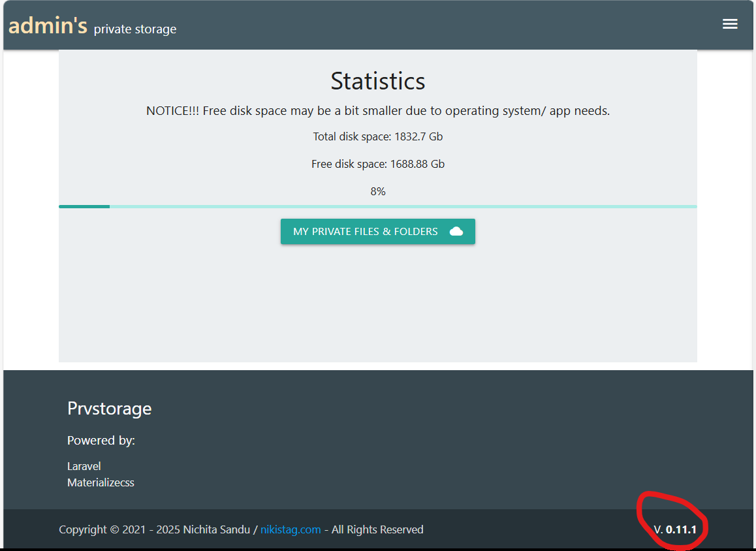This screenshot has width=756, height=551.
Task: Click the NOTICE disk space message
Action: [377, 111]
